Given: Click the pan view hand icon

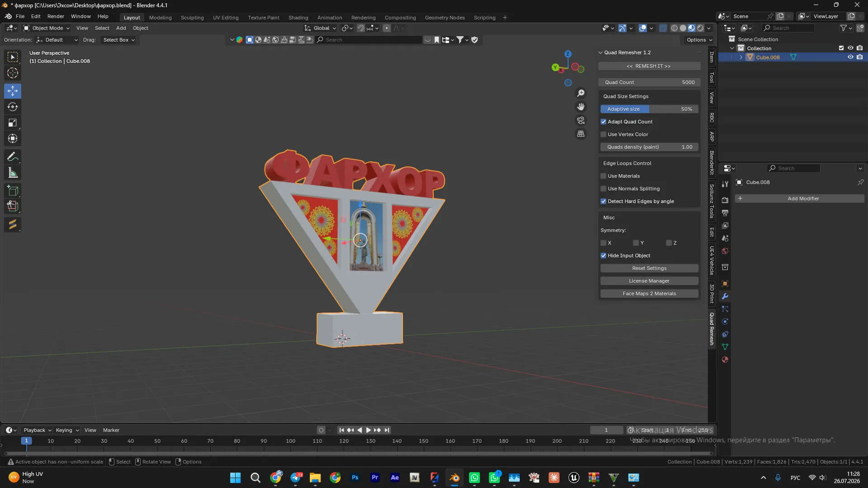Looking at the screenshot, I should 581,107.
